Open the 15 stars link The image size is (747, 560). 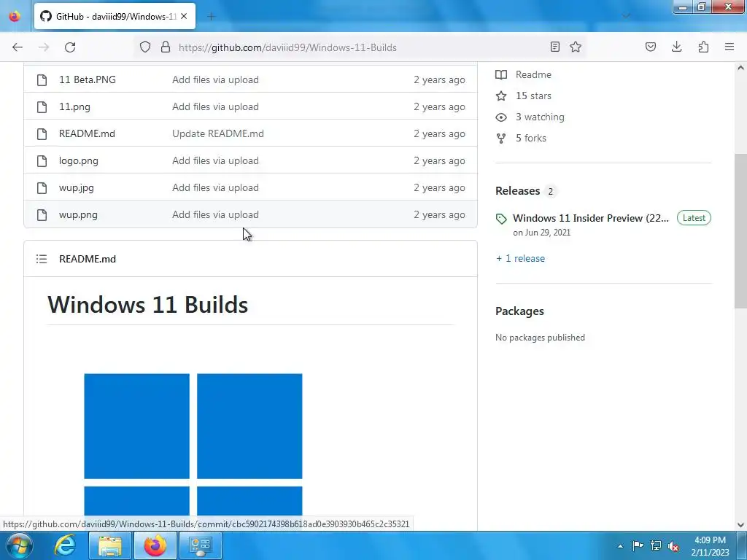pos(533,96)
